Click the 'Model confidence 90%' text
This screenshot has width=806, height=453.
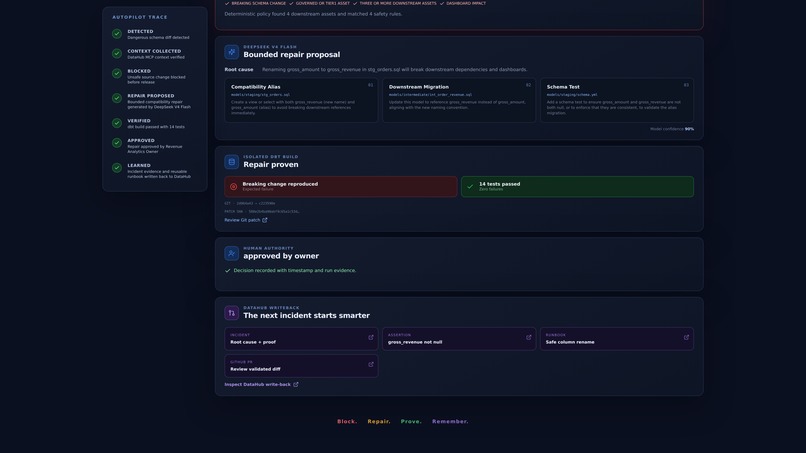point(672,129)
